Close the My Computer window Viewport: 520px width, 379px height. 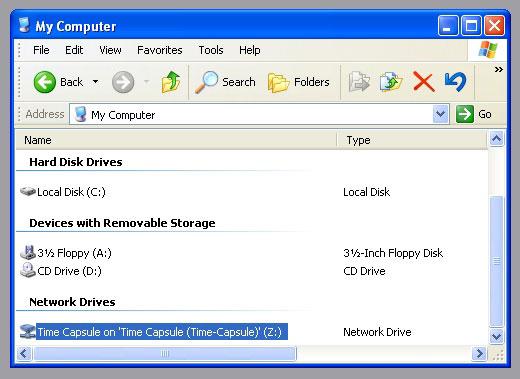[494, 25]
